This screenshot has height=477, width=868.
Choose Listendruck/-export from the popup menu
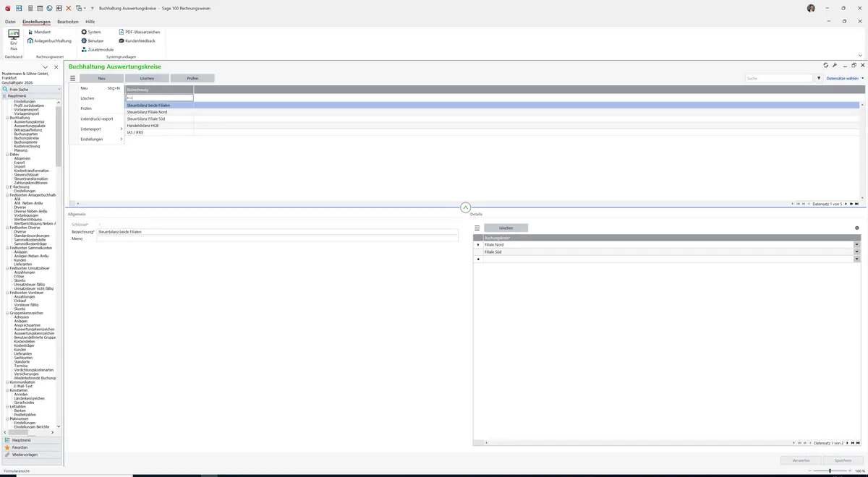(x=97, y=119)
